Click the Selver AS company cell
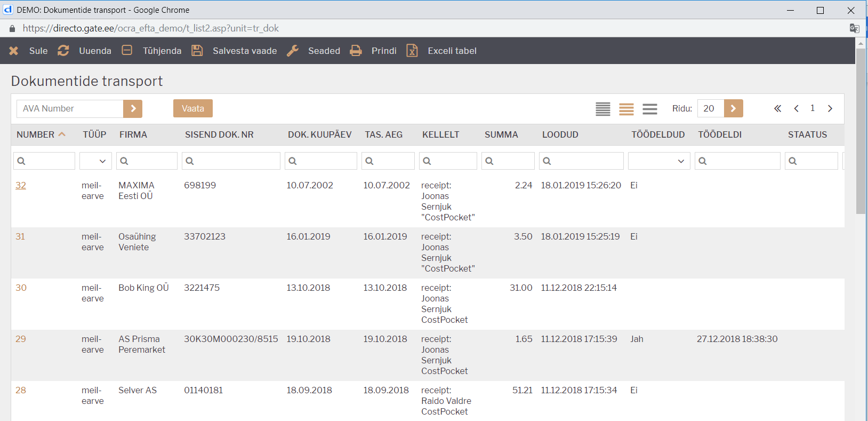The height and width of the screenshot is (421, 868). [138, 390]
